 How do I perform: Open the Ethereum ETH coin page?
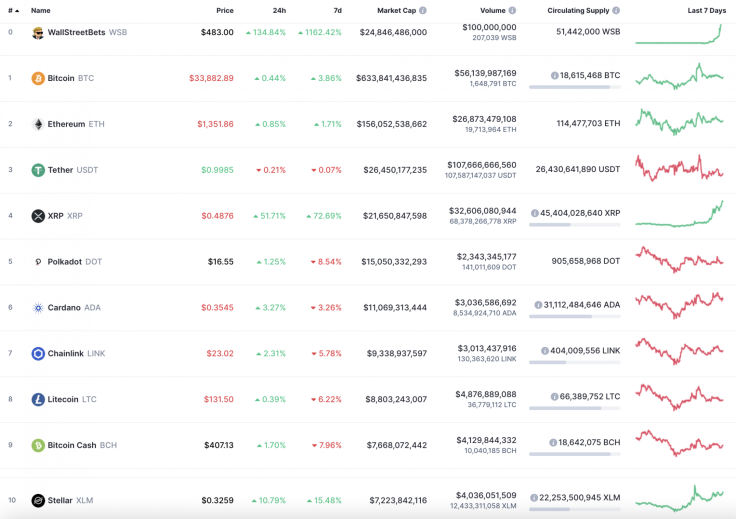[x=76, y=124]
